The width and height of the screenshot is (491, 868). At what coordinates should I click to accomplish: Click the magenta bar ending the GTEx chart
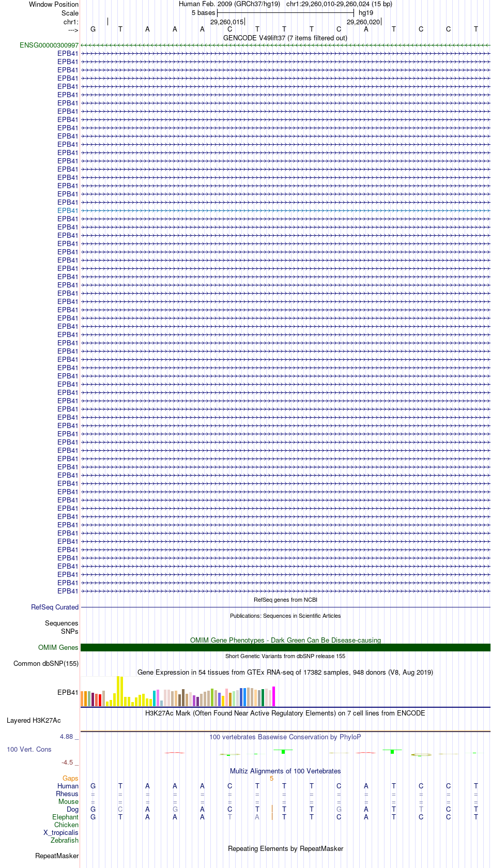[274, 696]
